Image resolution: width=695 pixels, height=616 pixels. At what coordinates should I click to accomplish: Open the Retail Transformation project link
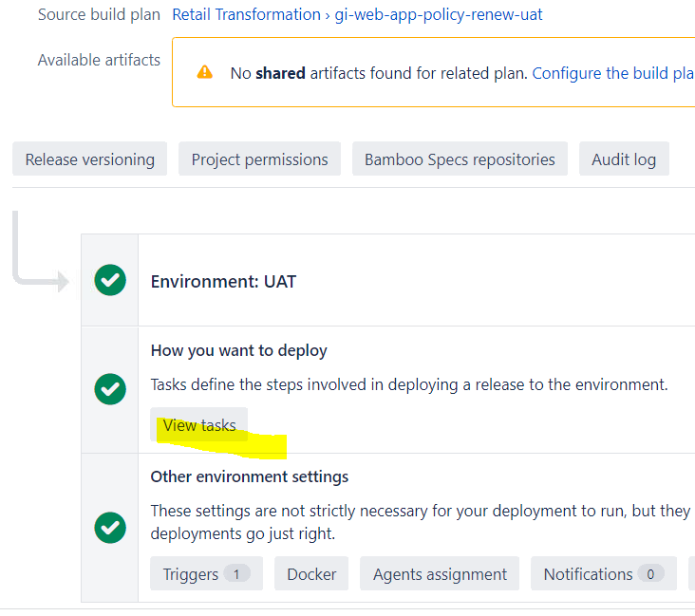[246, 14]
